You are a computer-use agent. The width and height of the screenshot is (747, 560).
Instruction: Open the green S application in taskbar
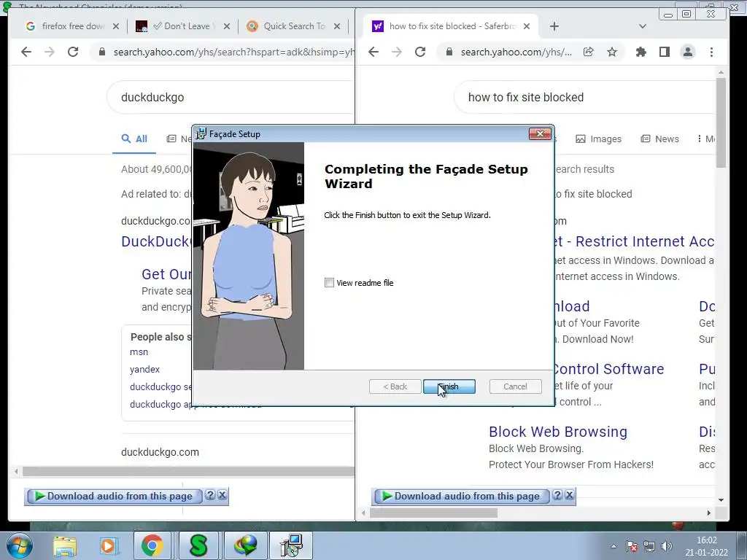tap(198, 545)
